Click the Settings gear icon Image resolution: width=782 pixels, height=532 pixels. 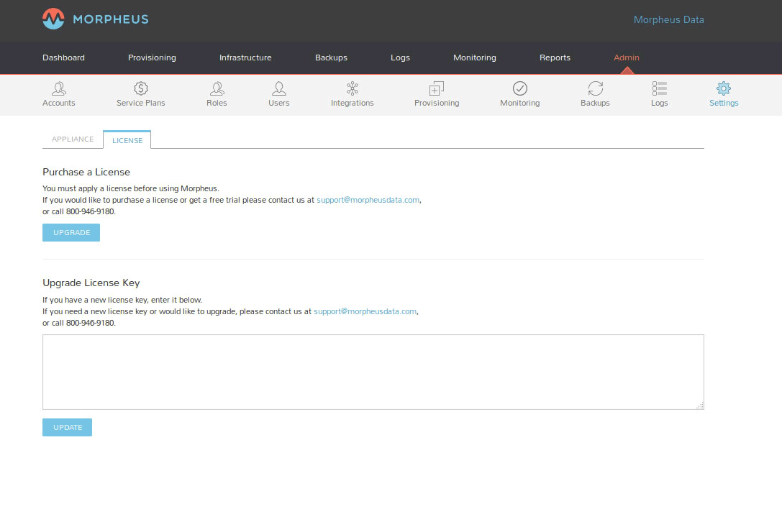coord(724,88)
